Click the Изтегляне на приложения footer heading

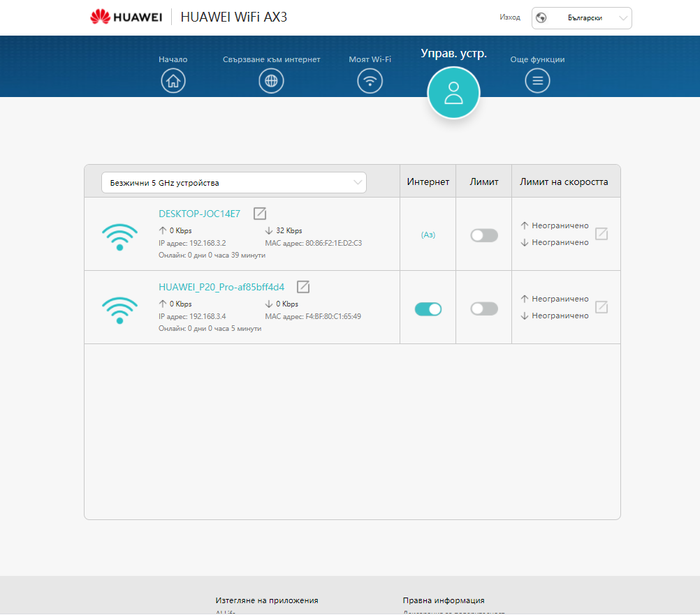click(x=267, y=600)
